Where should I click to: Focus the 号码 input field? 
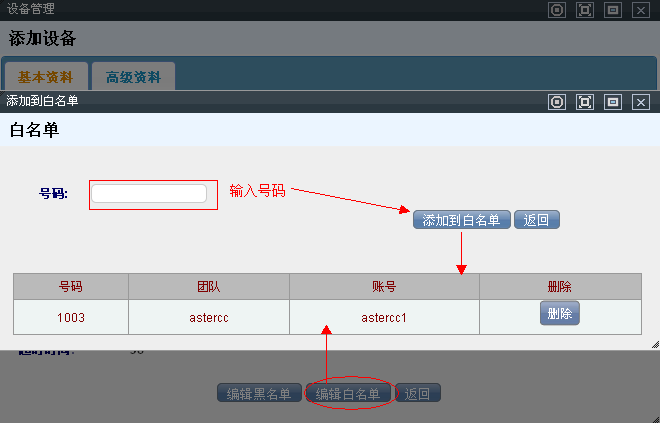[149, 194]
